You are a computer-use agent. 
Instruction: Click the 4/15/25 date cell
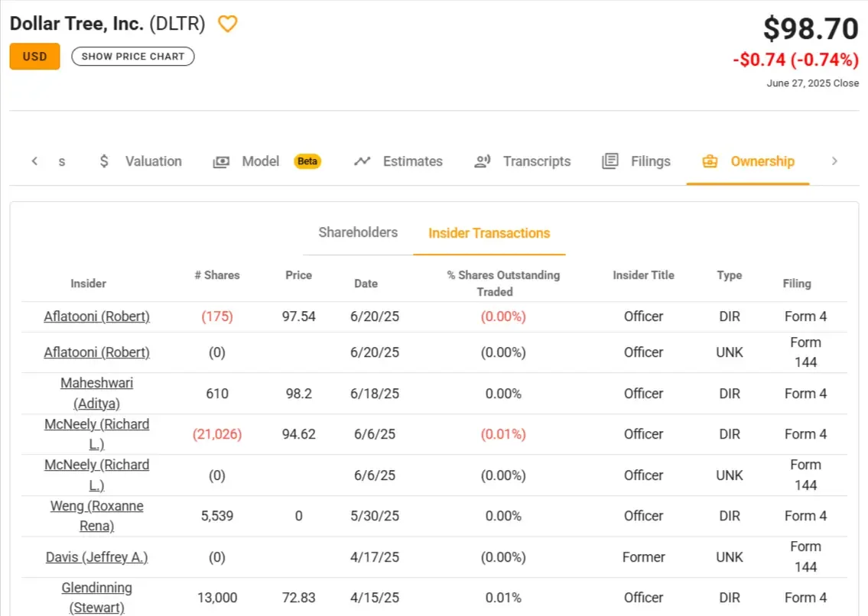tap(375, 598)
